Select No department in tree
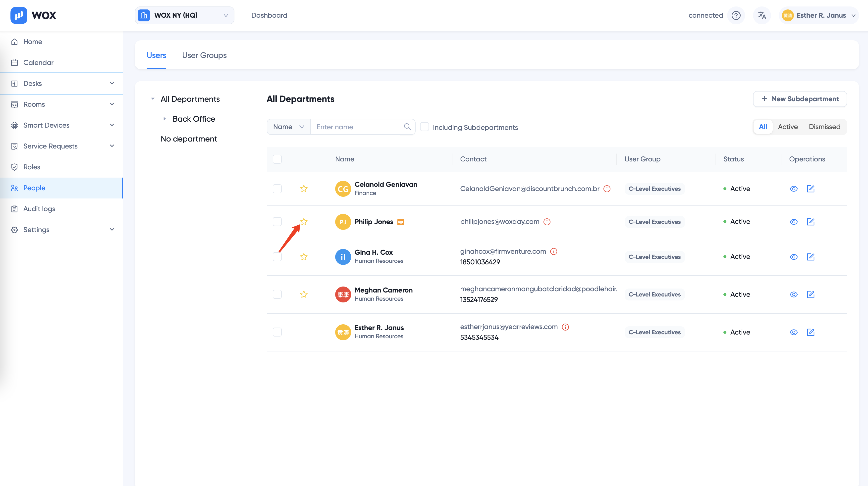The image size is (868, 486). pos(189,139)
